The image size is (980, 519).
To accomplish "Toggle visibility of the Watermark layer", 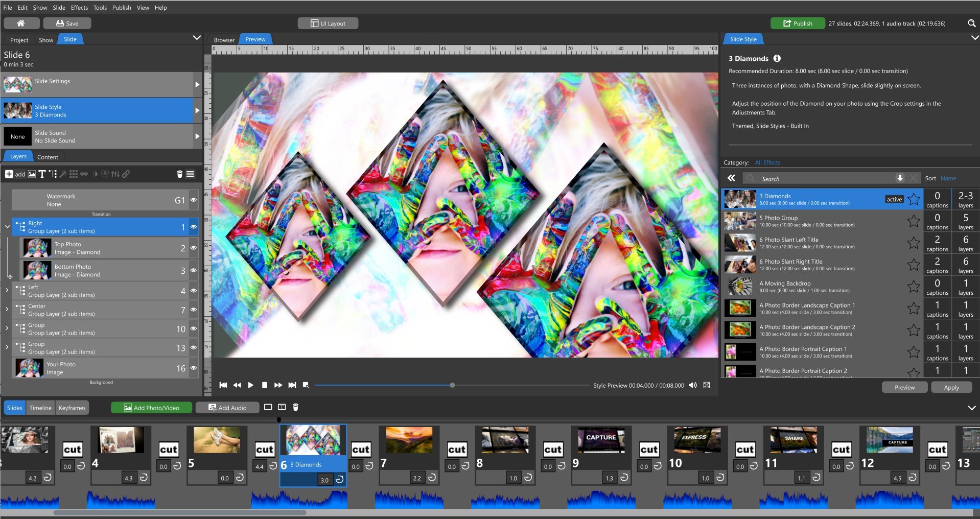I will pyautogui.click(x=194, y=200).
